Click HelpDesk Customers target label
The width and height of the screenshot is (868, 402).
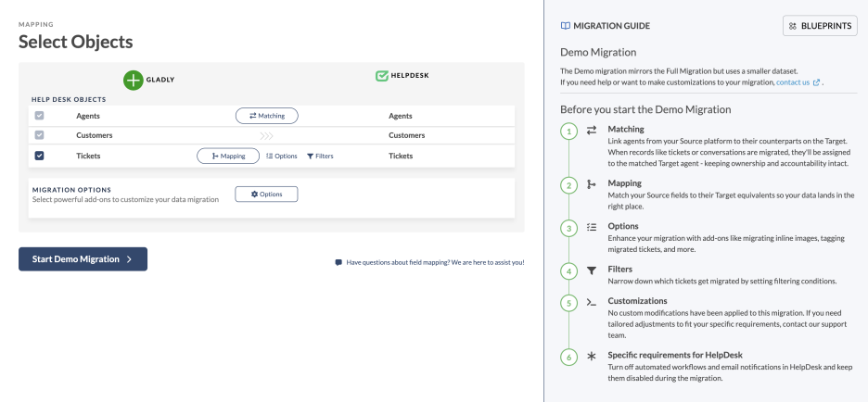407,135
